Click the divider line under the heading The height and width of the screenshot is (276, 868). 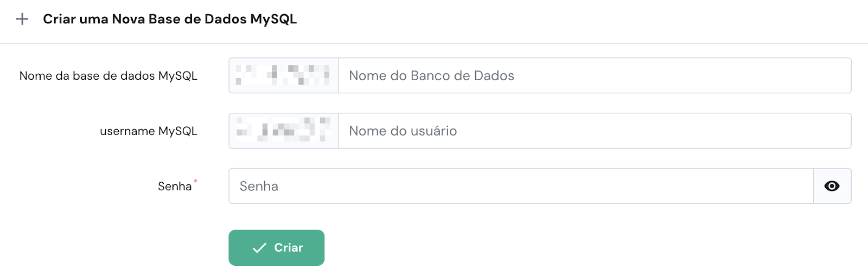[x=434, y=43]
